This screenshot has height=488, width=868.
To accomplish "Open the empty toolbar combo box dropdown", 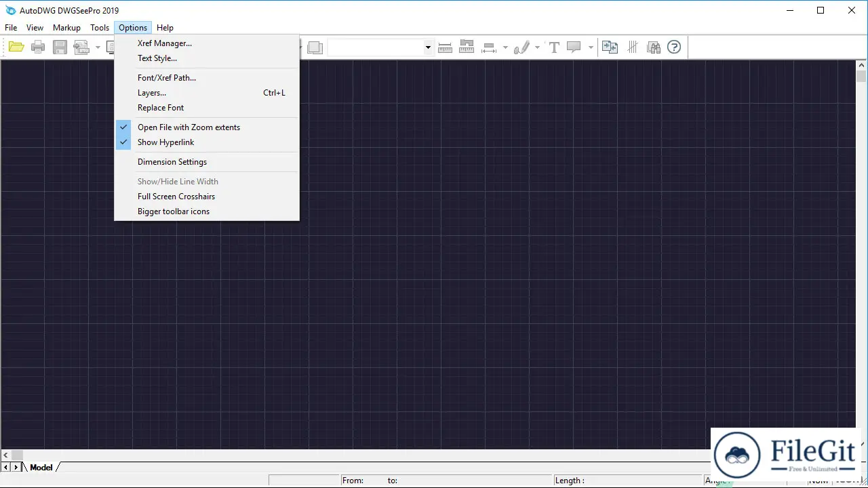I will click(x=428, y=47).
